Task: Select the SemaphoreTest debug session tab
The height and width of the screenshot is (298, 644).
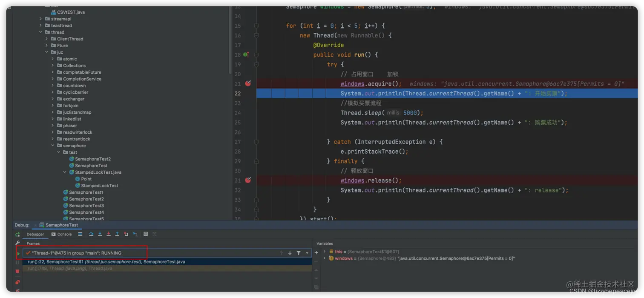Action: (59, 225)
